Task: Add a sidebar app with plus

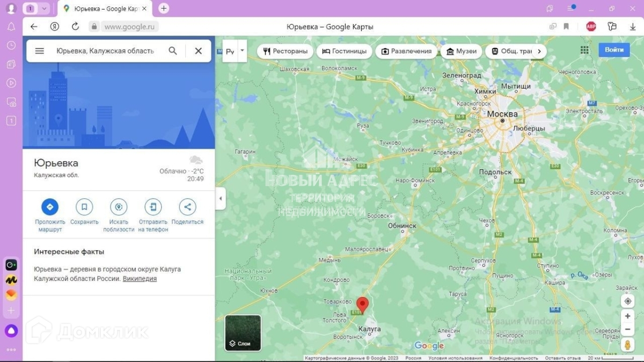Action: click(x=11, y=311)
